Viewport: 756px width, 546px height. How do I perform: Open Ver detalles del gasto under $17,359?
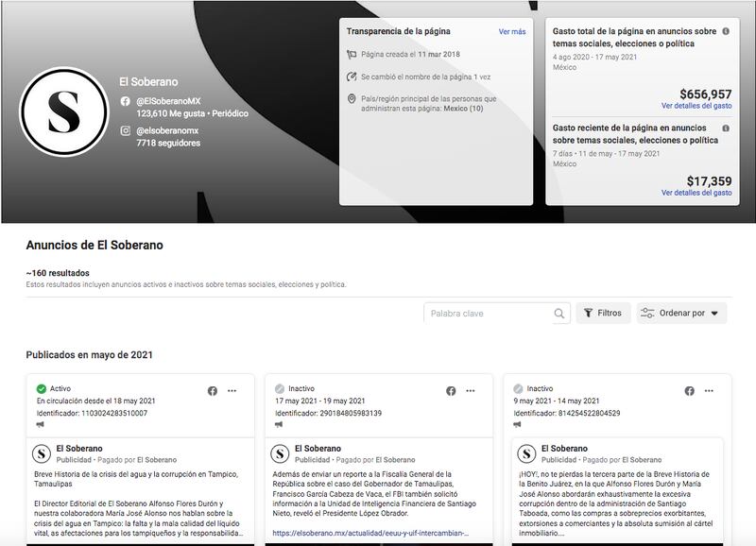click(x=696, y=193)
